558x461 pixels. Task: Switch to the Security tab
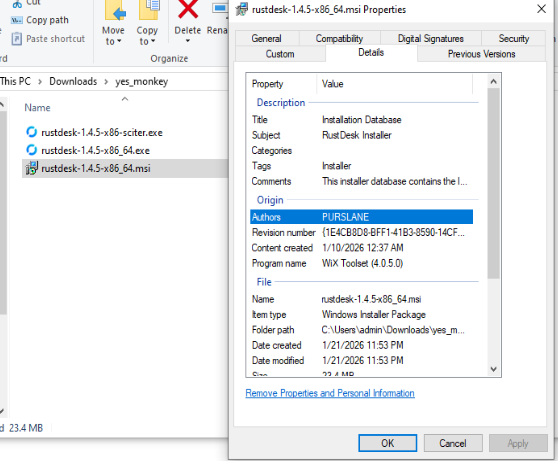click(x=514, y=38)
